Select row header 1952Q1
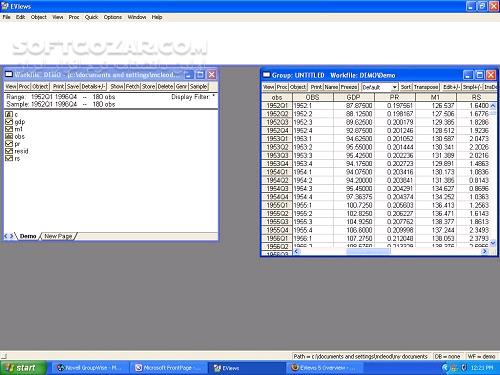The image size is (500, 375). (277, 106)
